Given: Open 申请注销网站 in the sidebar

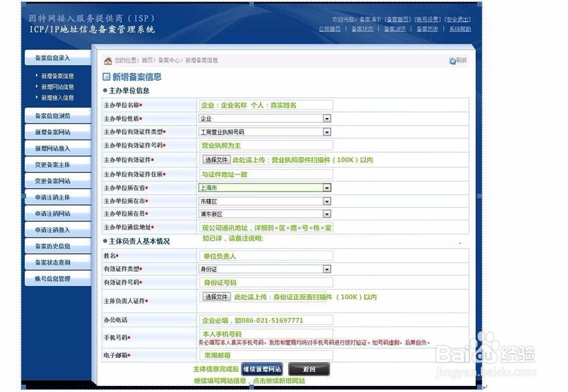Looking at the screenshot, I should click(57, 214).
